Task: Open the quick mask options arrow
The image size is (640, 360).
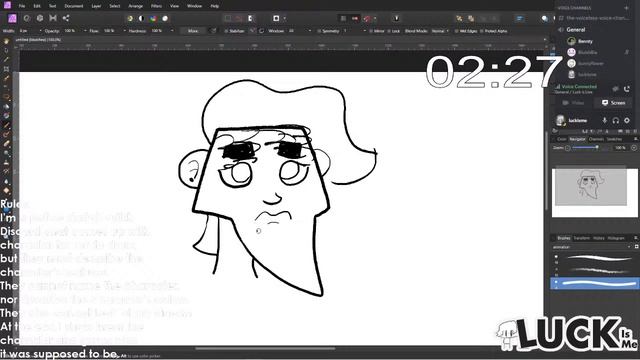Action: (x=284, y=18)
